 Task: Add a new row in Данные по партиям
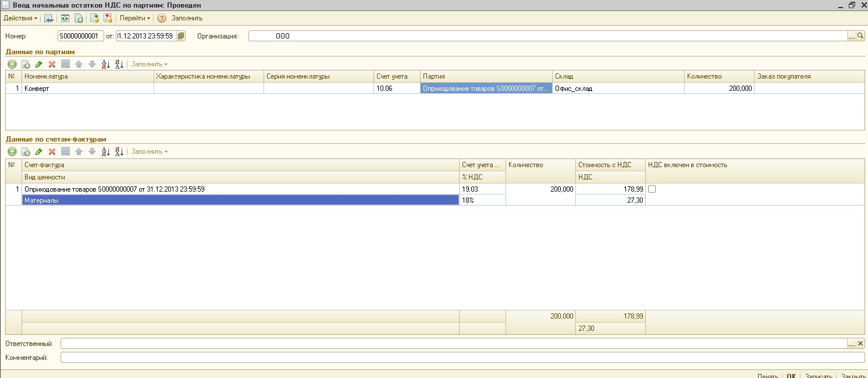12,64
